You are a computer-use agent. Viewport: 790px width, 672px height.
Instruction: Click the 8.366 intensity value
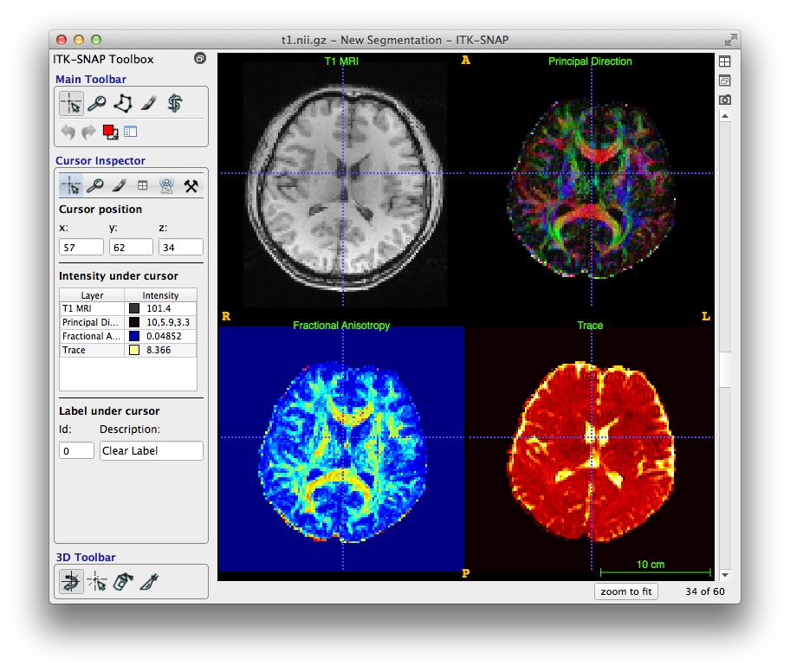[159, 350]
